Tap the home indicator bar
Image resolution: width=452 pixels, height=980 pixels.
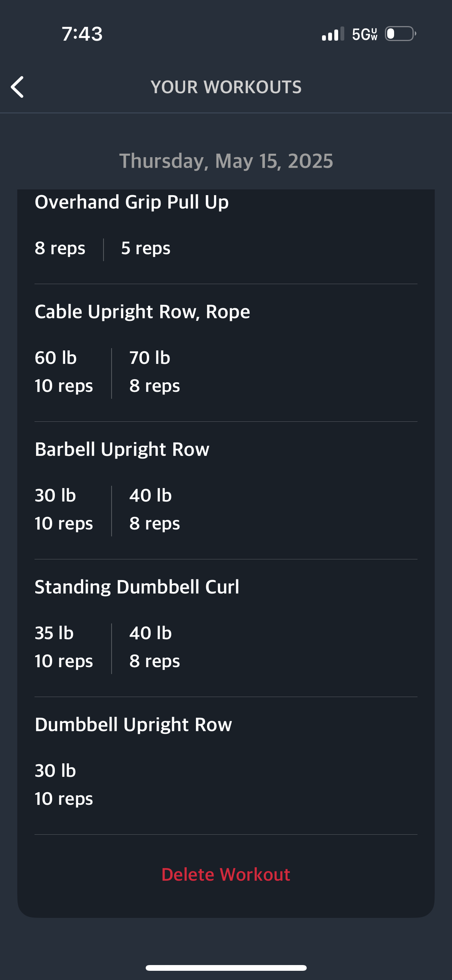pos(226,968)
